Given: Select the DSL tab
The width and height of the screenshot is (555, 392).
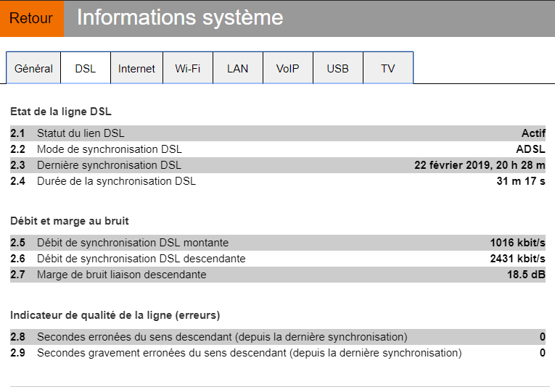Looking at the screenshot, I should [86, 69].
